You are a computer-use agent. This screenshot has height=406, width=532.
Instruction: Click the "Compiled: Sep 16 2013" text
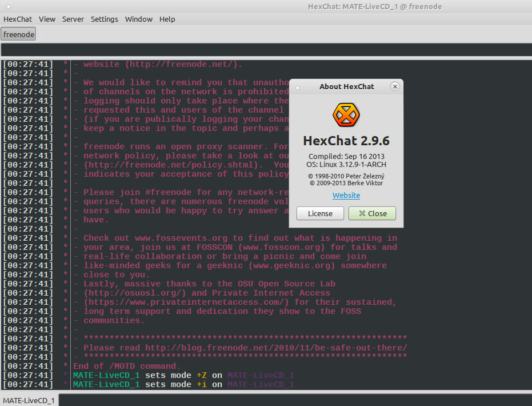tap(346, 157)
